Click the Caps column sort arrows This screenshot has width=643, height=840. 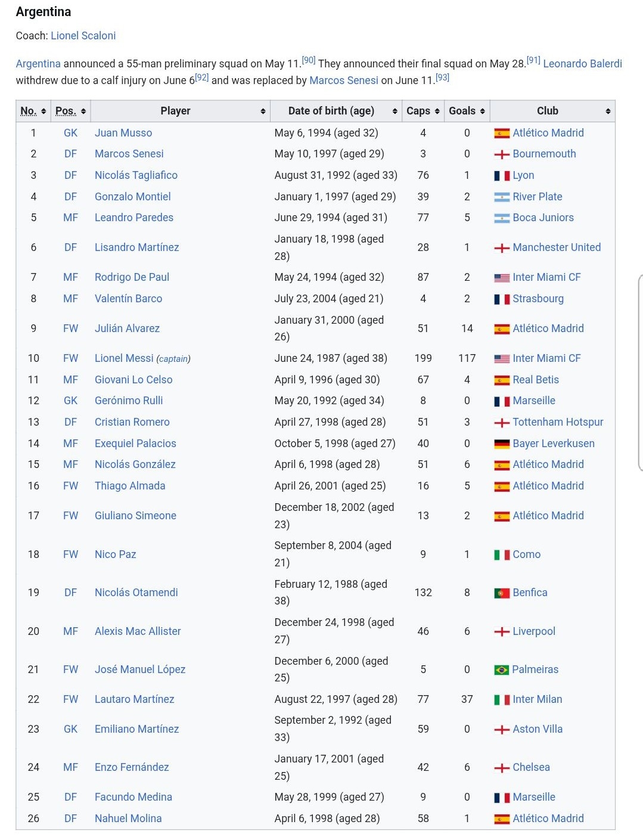(x=437, y=111)
